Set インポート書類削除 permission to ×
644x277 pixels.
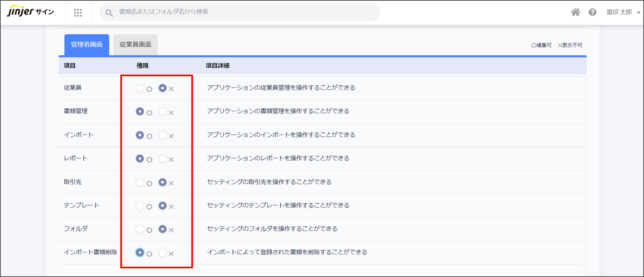click(162, 253)
